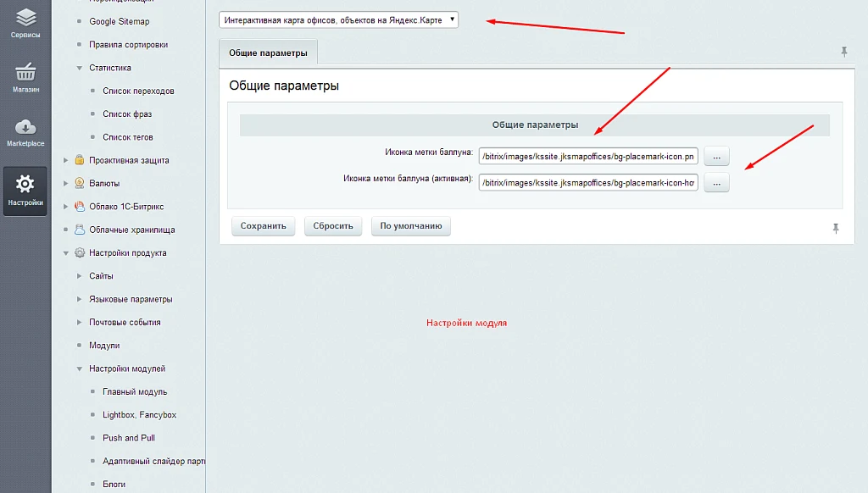Select the Настройки gear section
868x493 pixels.
(x=25, y=191)
